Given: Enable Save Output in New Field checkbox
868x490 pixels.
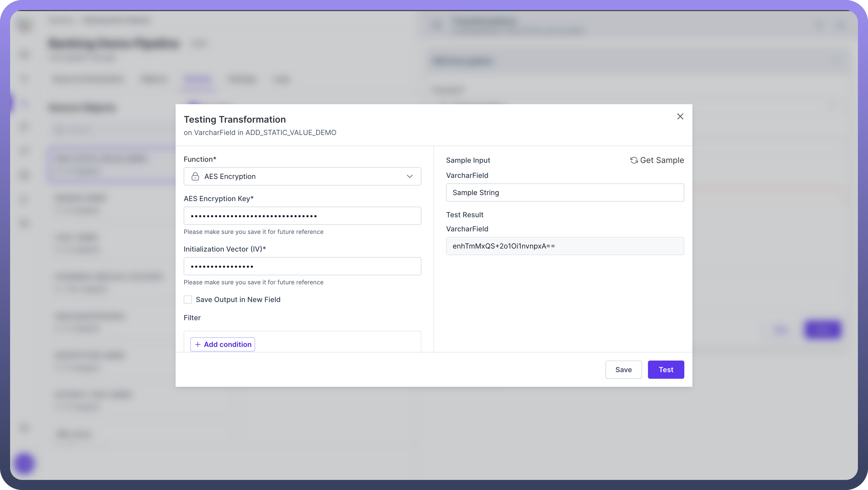Looking at the screenshot, I should (188, 300).
